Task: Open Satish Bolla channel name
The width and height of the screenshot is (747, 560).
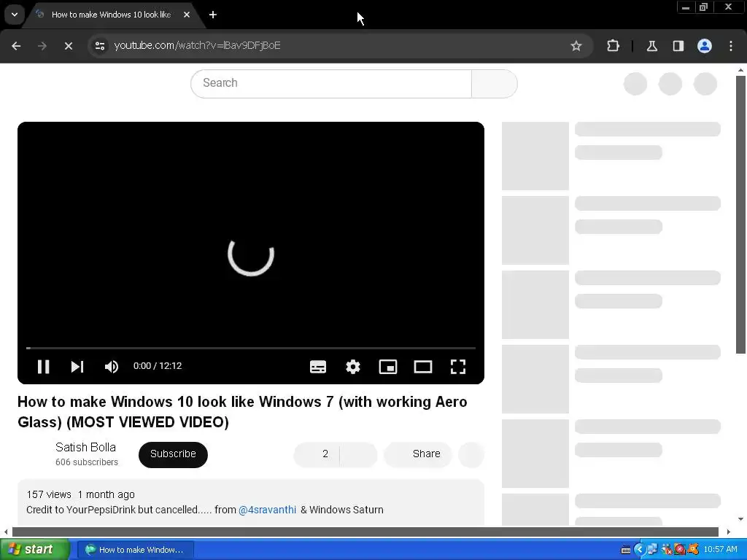Action: click(86, 447)
